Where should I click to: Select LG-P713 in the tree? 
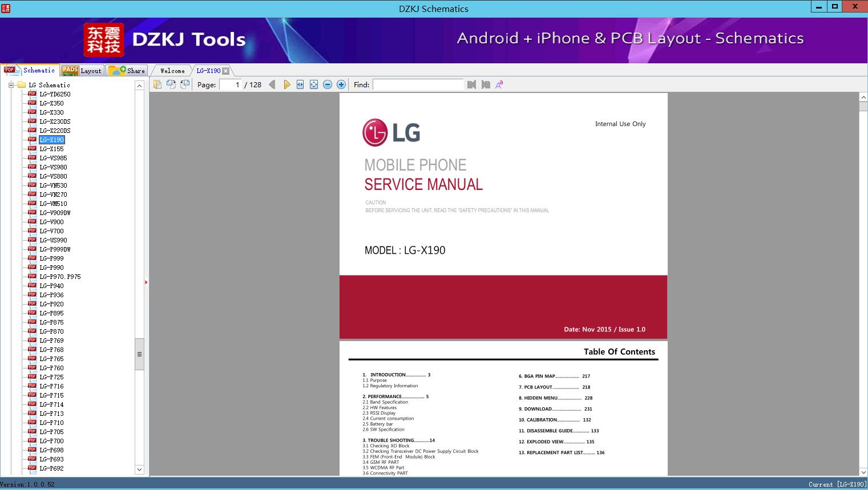51,414
